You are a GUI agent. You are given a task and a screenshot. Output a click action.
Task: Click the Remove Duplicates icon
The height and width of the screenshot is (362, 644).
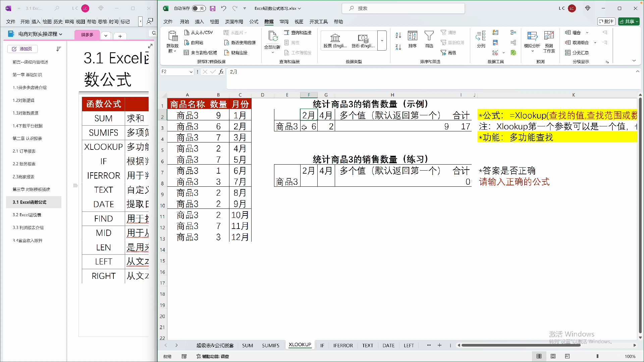495,43
